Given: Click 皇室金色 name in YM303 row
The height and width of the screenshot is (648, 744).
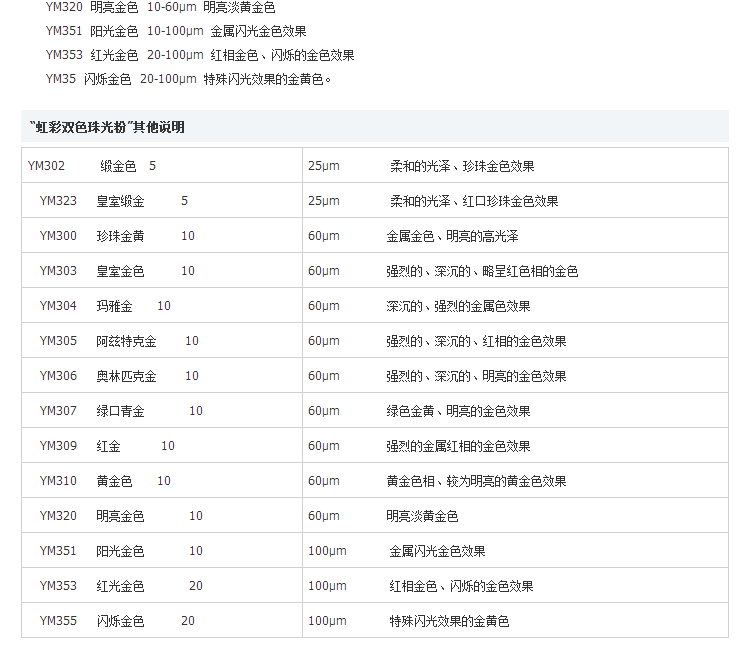Looking at the screenshot, I should tap(120, 271).
